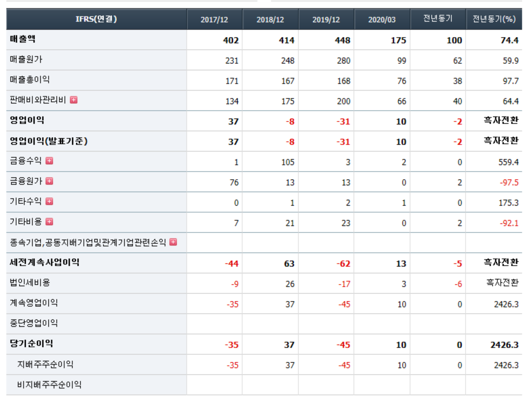Click 세전계속사업이익 value -44
Viewport: 532px width, 402px height.
(232, 263)
